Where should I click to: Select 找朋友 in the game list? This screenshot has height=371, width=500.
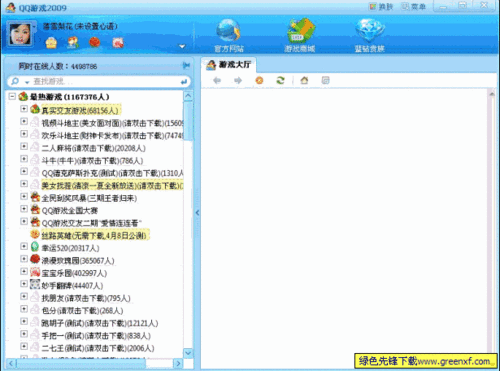point(86,298)
